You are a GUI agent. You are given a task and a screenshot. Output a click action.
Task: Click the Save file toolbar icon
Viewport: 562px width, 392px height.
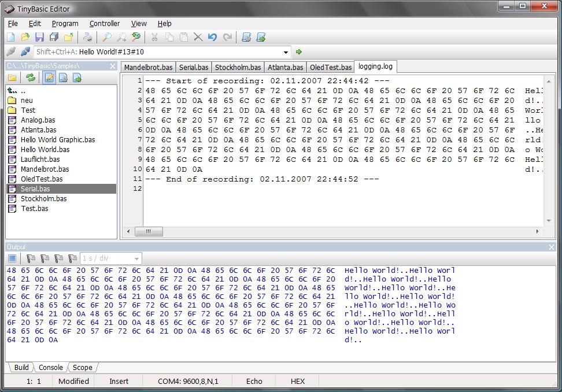tap(39, 38)
